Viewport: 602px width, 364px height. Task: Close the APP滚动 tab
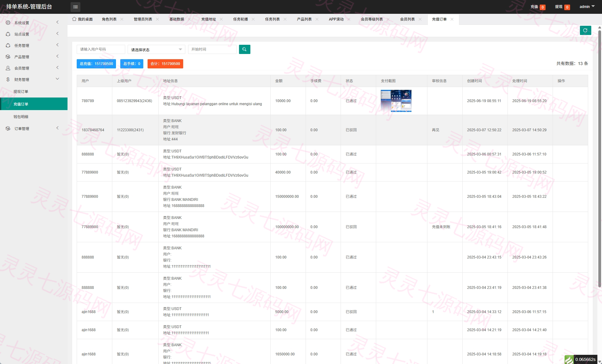[x=349, y=19]
